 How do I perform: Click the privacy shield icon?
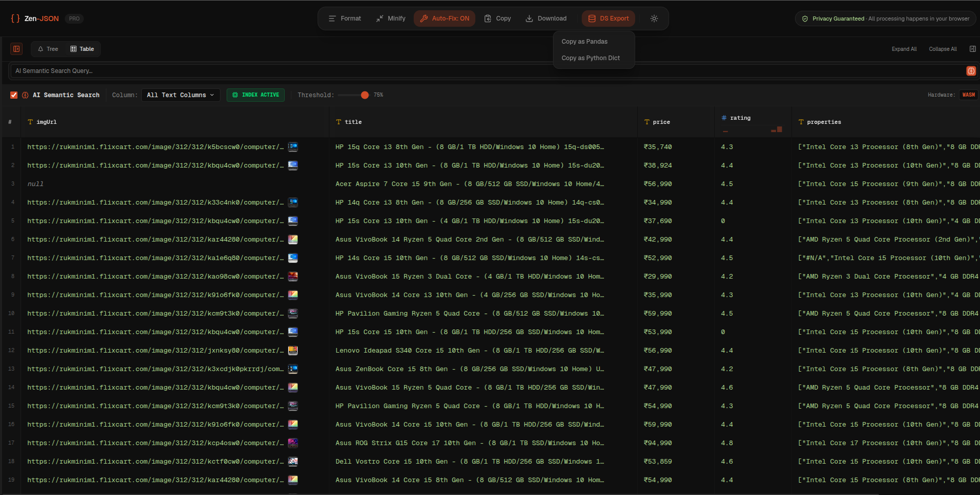point(805,19)
